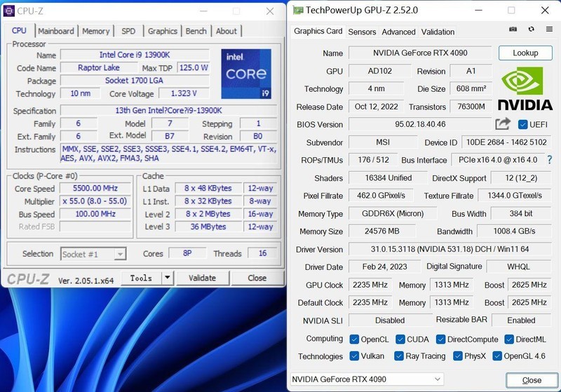The image size is (561, 392).
Task: Switch to the Sensors tab
Action: [362, 32]
